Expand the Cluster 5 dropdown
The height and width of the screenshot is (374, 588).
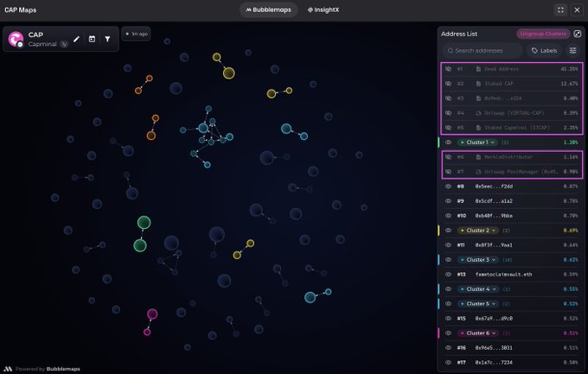[x=477, y=303]
